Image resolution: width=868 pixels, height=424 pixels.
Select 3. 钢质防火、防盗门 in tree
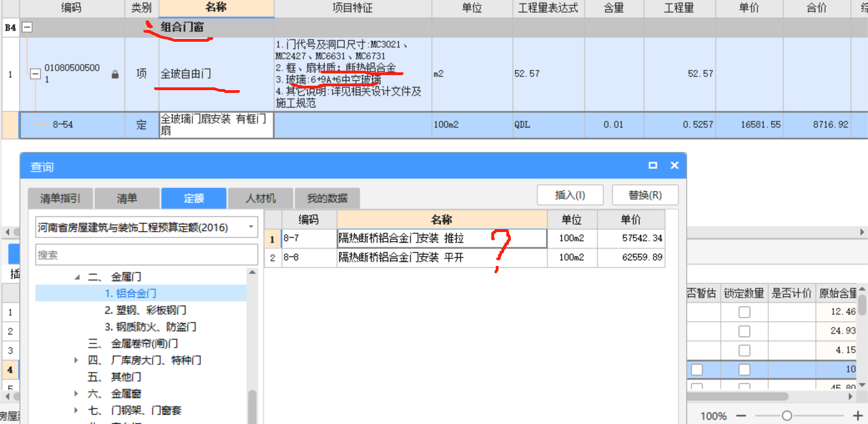pyautogui.click(x=150, y=327)
